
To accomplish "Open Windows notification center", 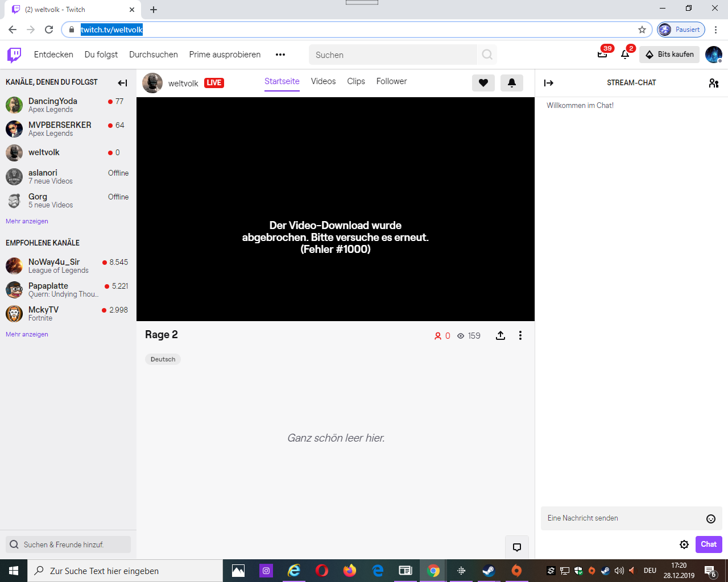I will pyautogui.click(x=710, y=571).
